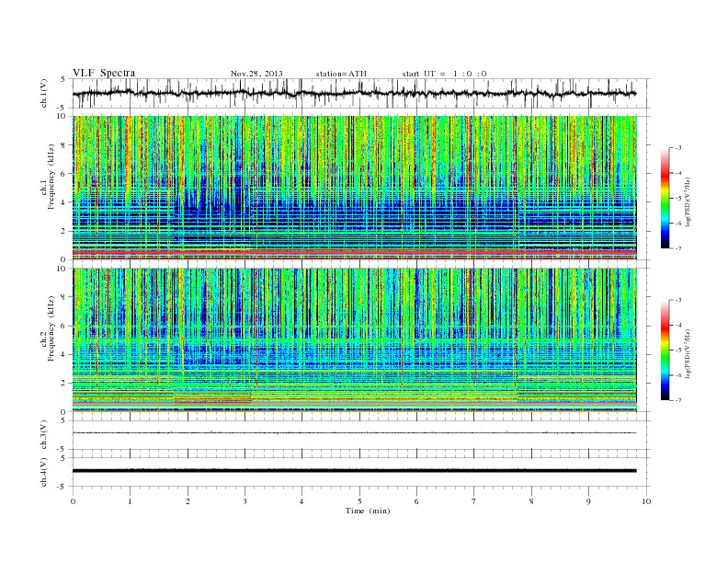Click the time-axis tick label "7"
Image resolution: width=728 pixels, height=563 pixels.
(474, 501)
